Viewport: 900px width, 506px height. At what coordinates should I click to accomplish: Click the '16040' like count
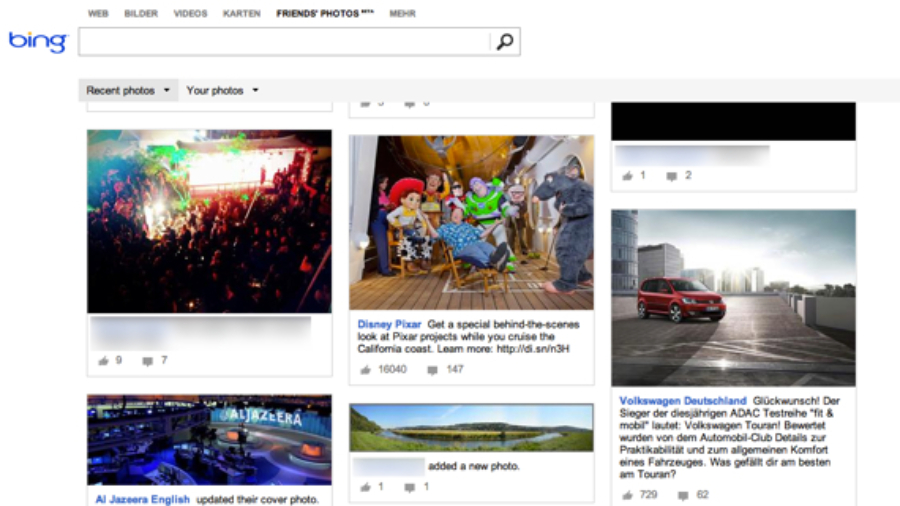tap(392, 369)
